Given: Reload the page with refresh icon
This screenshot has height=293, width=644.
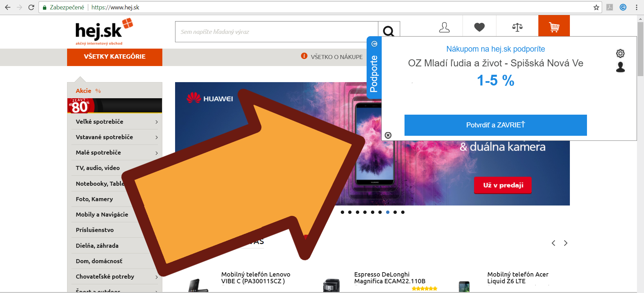Looking at the screenshot, I should 31,7.
